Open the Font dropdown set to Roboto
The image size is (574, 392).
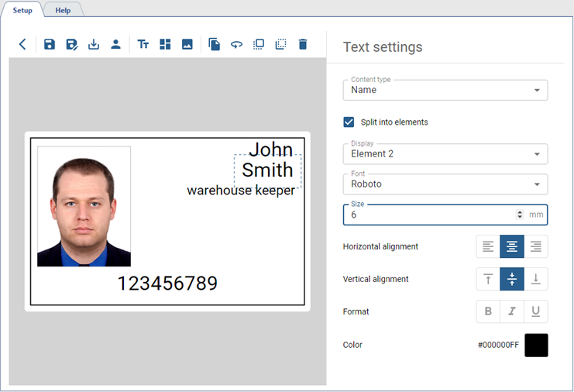click(445, 184)
